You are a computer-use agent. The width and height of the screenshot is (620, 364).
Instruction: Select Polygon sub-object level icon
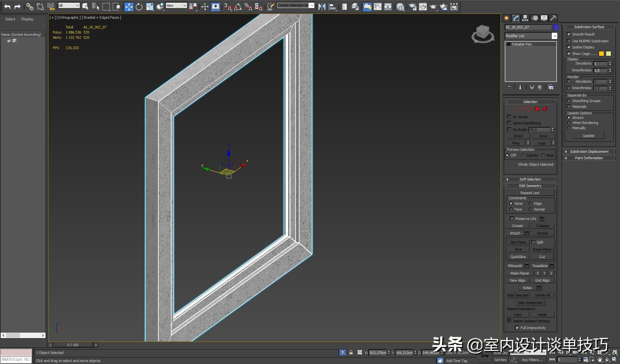537,109
